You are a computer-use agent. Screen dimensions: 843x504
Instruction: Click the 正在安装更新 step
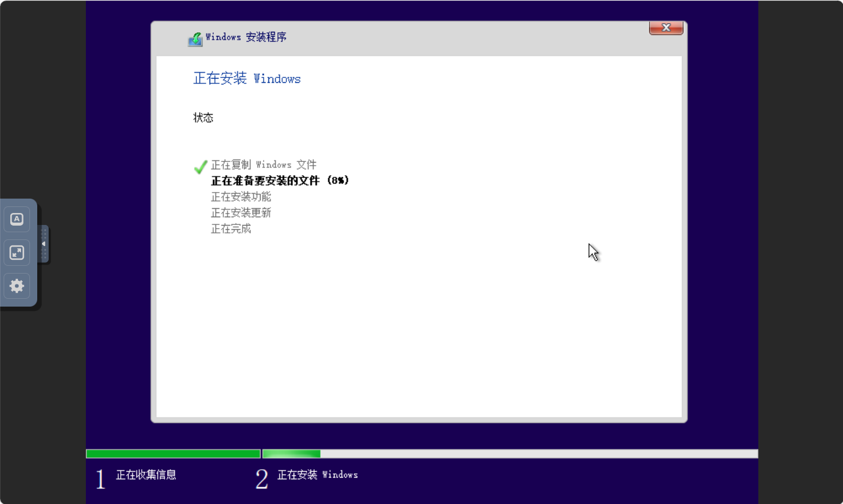point(241,213)
